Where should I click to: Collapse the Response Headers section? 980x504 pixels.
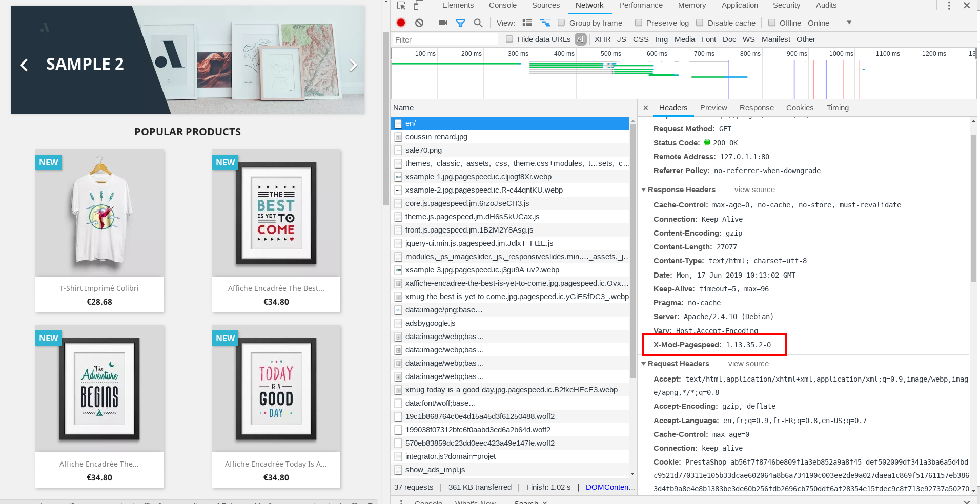click(644, 190)
